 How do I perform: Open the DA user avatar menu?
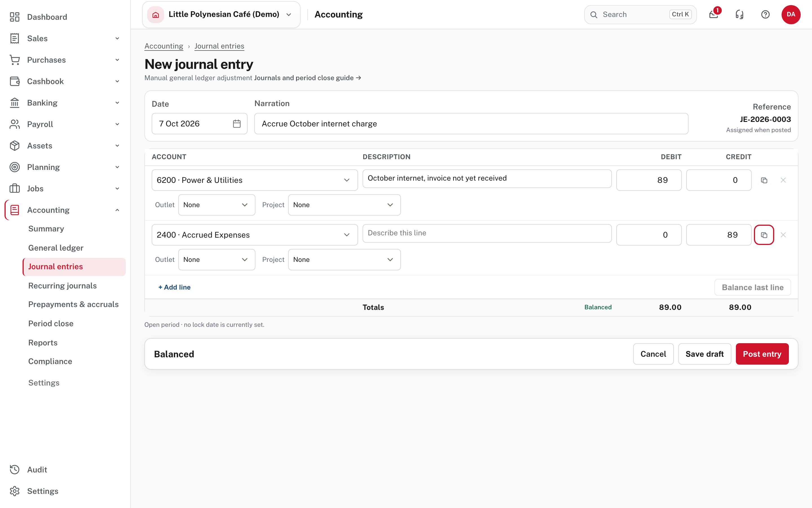click(791, 14)
